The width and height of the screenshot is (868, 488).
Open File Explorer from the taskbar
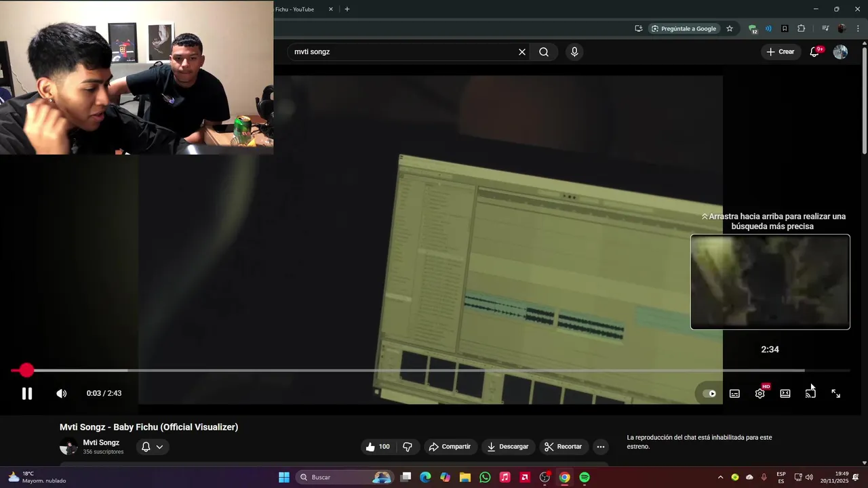tap(465, 477)
